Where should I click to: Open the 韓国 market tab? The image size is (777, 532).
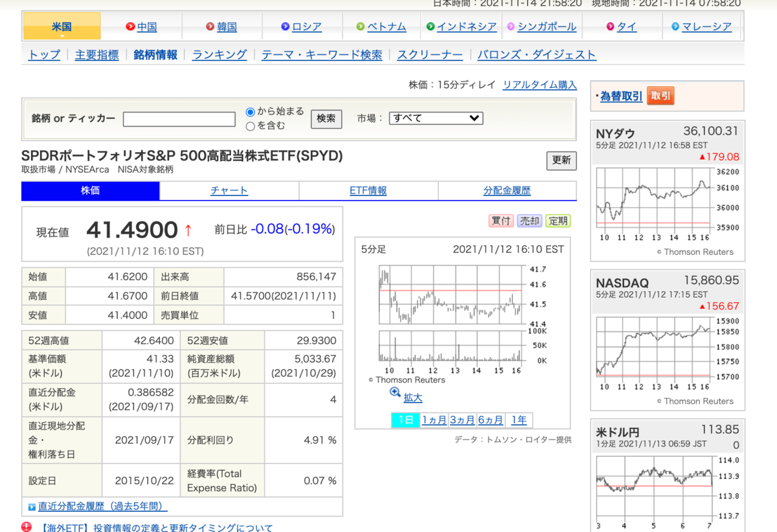tap(227, 27)
